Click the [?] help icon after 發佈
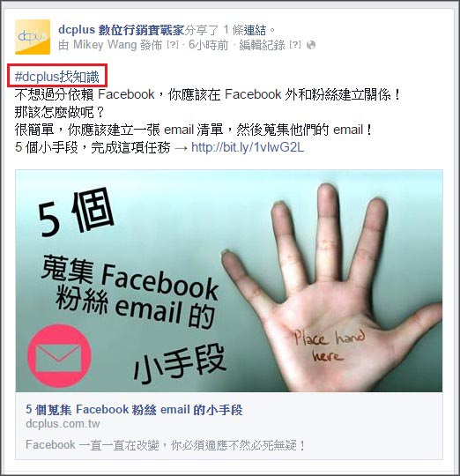 pos(173,45)
